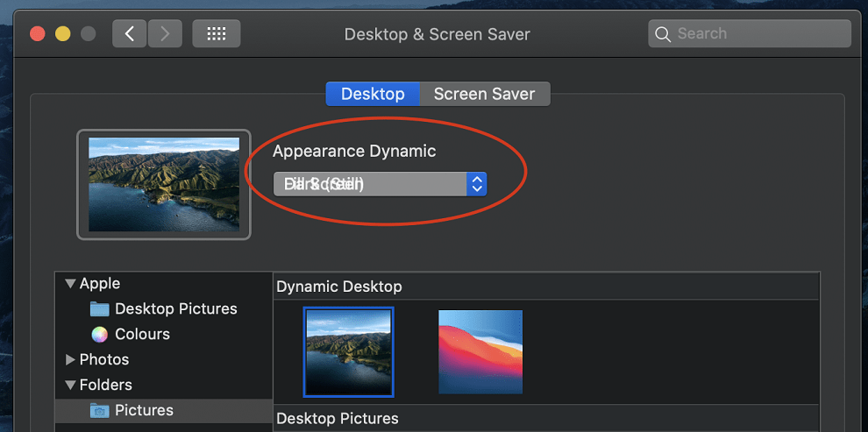Click the magnifying glass search icon

pos(663,34)
